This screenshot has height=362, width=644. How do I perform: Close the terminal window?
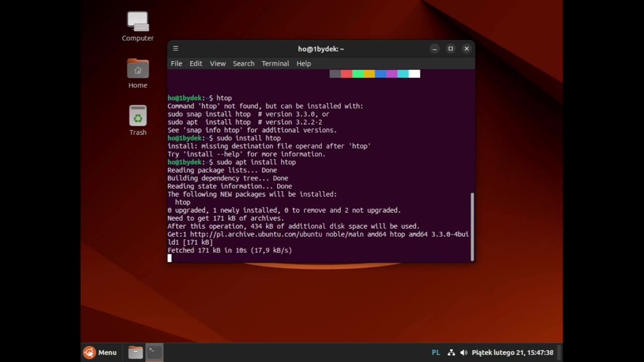point(467,49)
